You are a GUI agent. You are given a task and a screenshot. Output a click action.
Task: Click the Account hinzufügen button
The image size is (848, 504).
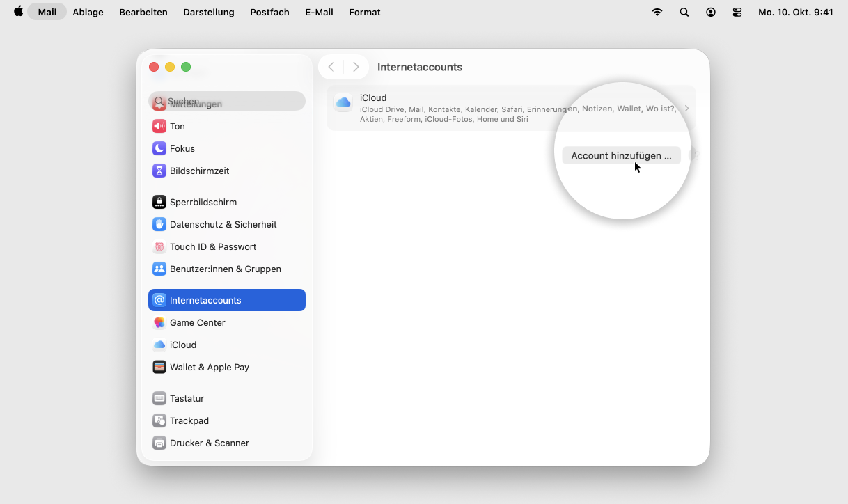(x=621, y=156)
